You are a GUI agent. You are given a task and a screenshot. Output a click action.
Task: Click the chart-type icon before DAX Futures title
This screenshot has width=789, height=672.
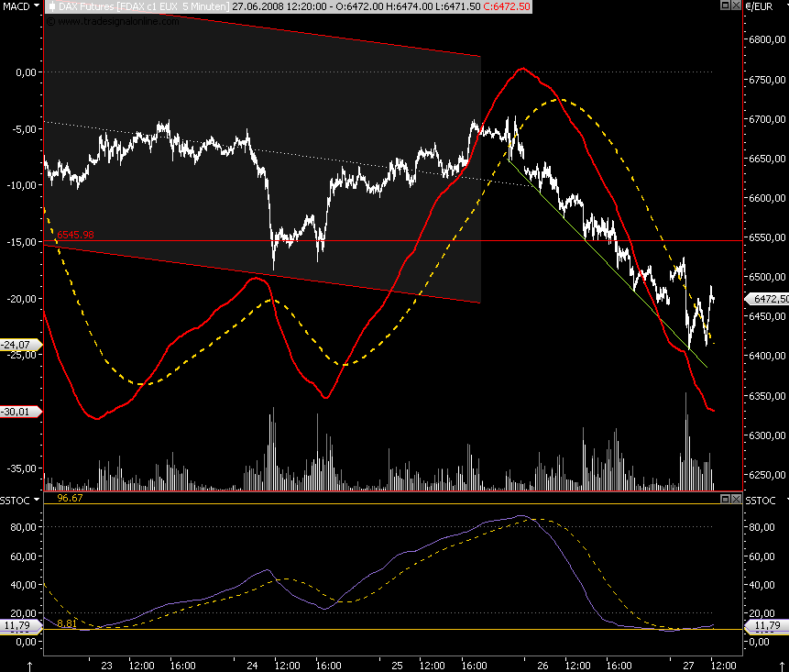(51, 6)
